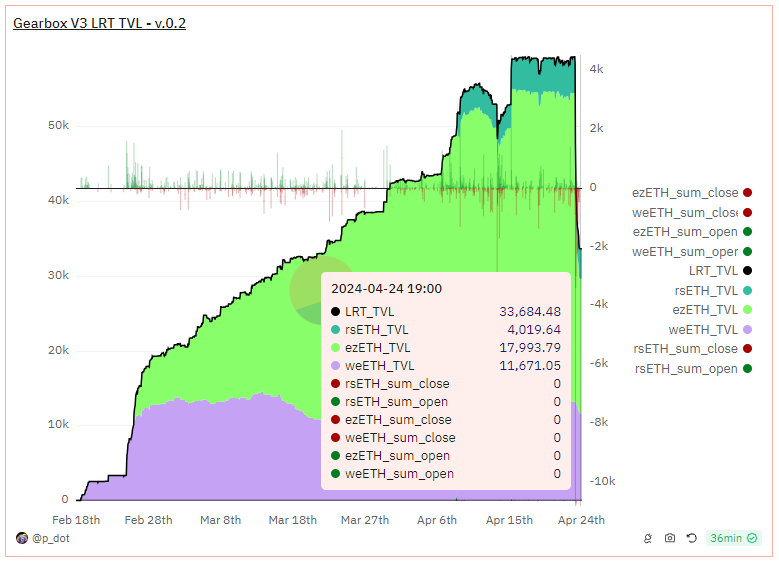Image resolution: width=779 pixels, height=561 pixels.
Task: Click the weETH_TVL purple legend swatch
Action: (x=747, y=329)
